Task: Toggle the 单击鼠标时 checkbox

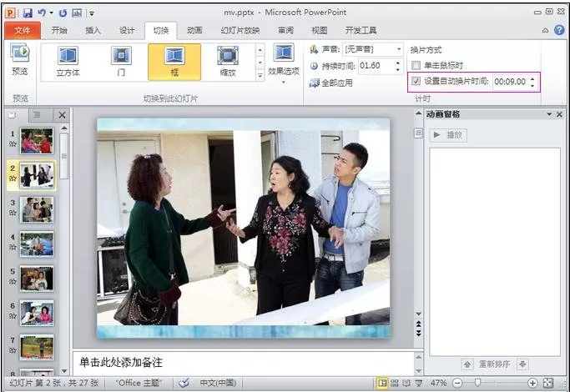Action: 416,66
